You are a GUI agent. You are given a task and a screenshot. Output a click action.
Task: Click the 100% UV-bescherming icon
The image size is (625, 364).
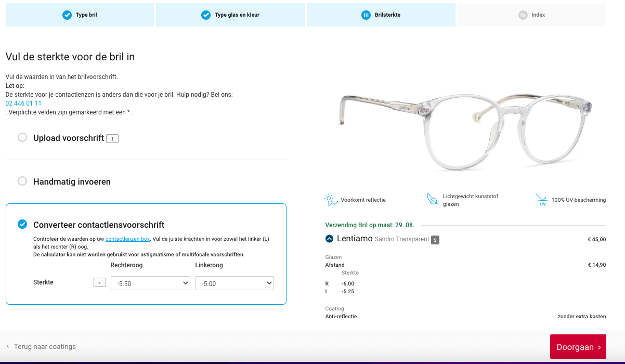[542, 200]
